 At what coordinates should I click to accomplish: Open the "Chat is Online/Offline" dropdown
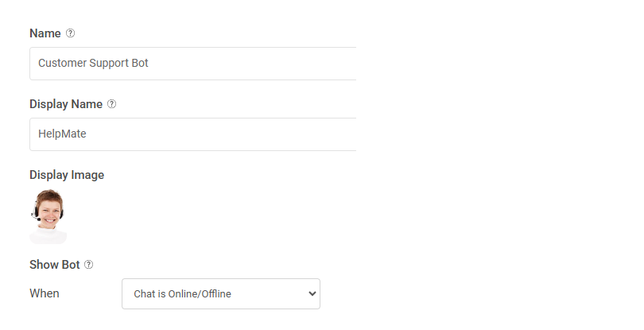[x=220, y=293]
